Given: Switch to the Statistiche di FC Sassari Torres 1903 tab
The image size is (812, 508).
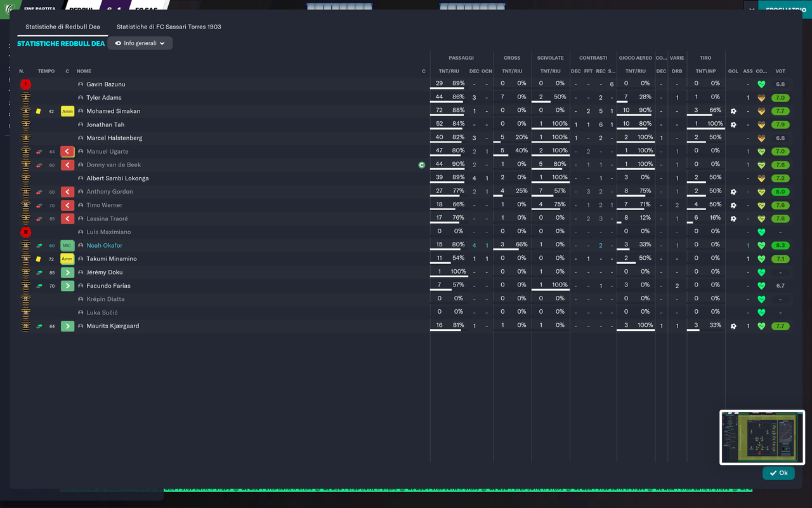Looking at the screenshot, I should click(169, 27).
